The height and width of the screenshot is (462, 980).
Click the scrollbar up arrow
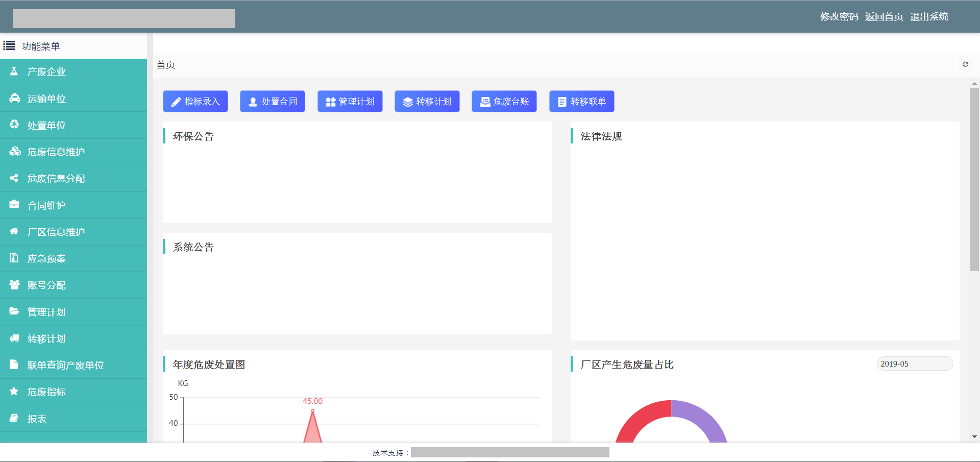pyautogui.click(x=974, y=83)
